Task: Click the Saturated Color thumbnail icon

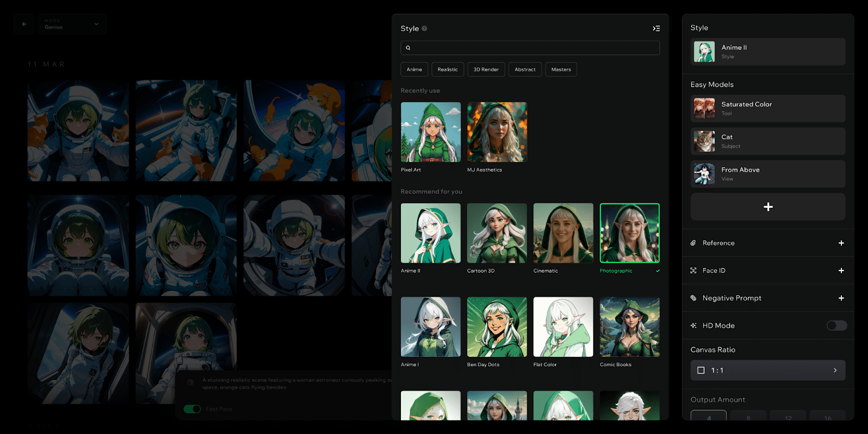Action: point(704,108)
